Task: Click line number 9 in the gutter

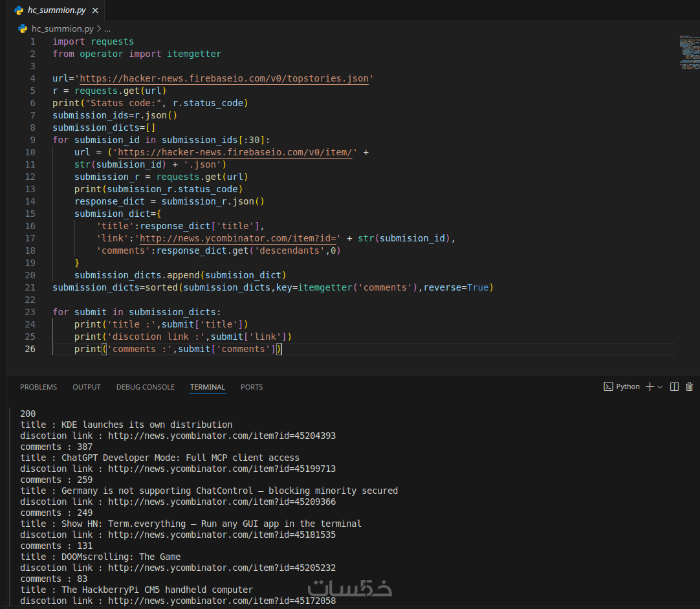Action: click(32, 140)
